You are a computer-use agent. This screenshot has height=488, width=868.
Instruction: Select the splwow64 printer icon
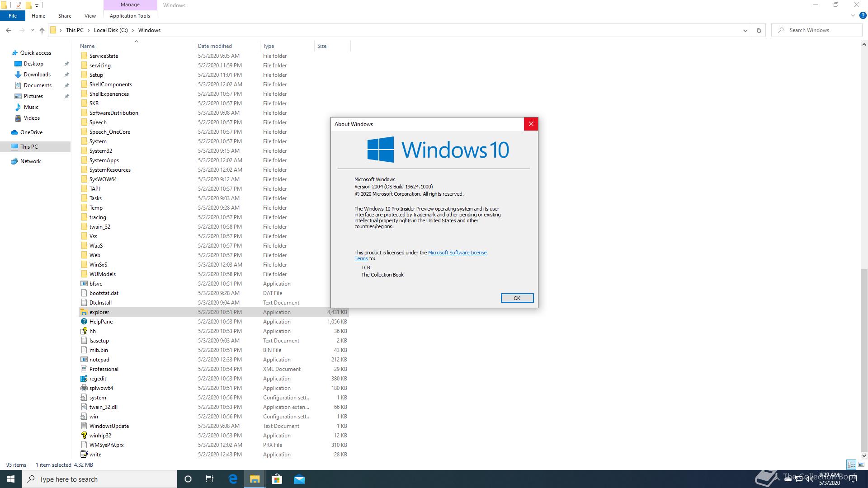click(x=84, y=388)
